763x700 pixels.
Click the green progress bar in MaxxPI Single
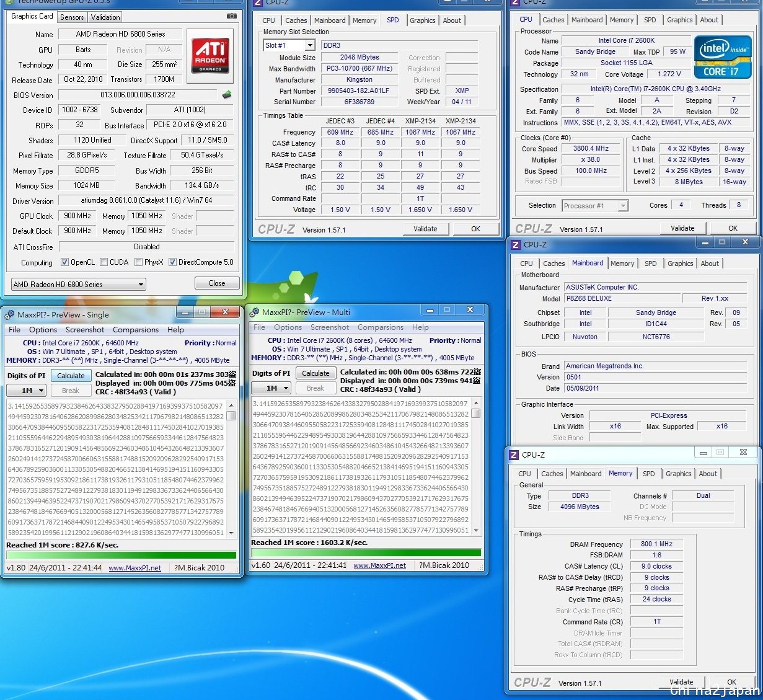pos(121,556)
